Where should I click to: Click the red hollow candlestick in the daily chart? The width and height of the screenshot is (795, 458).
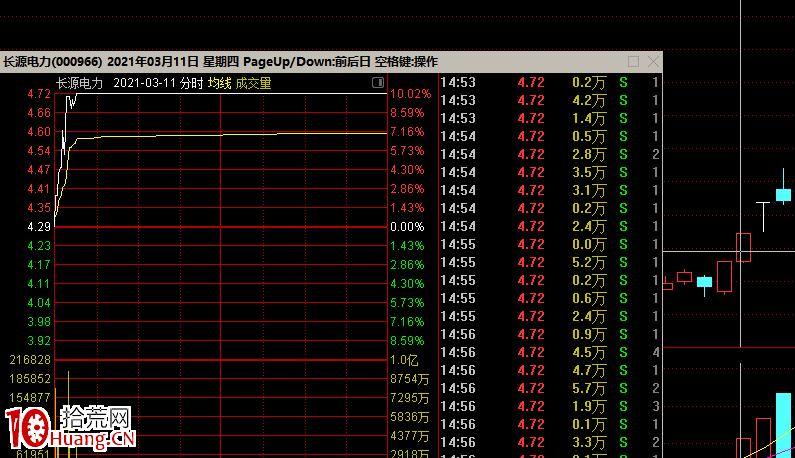[x=743, y=246]
